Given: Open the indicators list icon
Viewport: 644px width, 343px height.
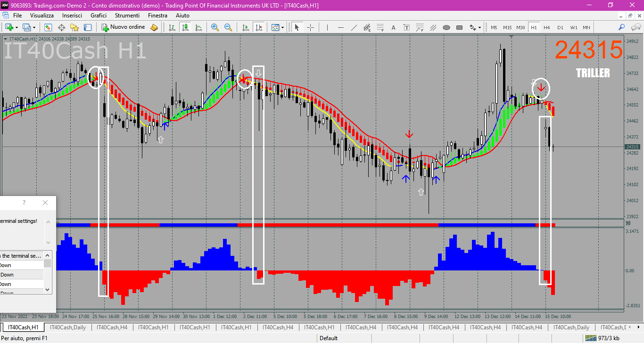Looking at the screenshot, I should click(x=275, y=27).
